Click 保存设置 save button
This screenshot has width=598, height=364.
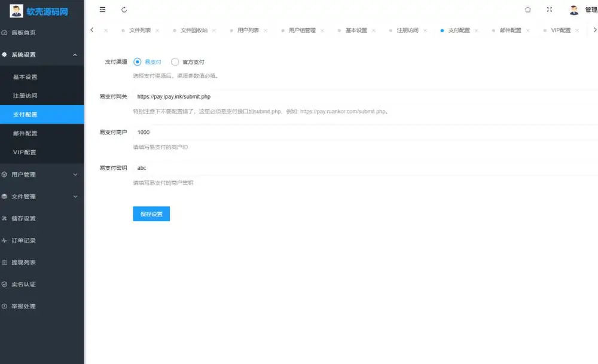coord(151,214)
